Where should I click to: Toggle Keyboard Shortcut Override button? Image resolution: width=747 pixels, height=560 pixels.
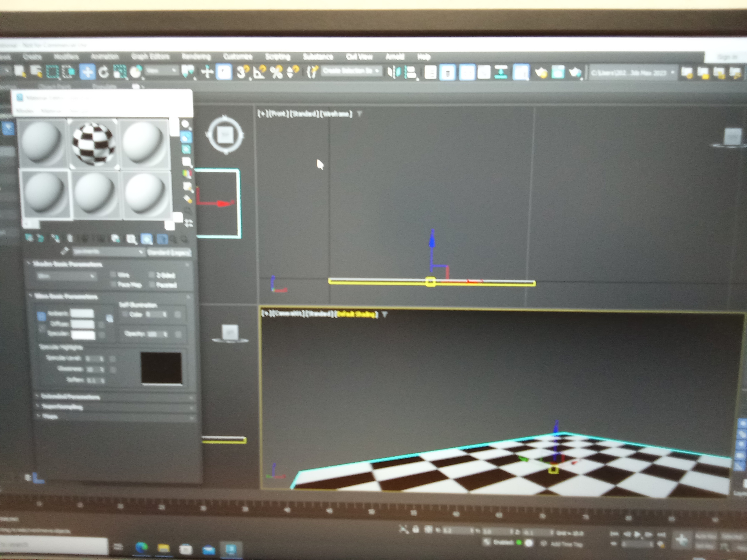pos(224,72)
